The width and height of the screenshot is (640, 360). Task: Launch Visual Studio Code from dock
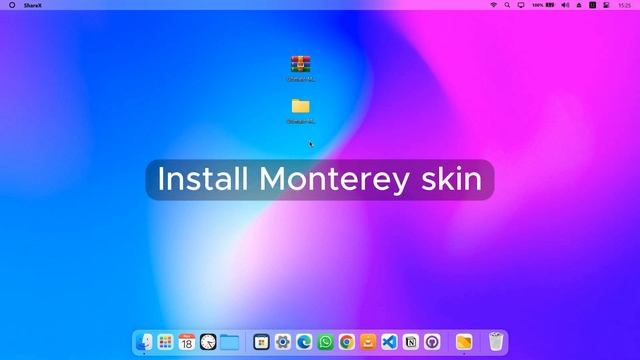[x=389, y=342]
